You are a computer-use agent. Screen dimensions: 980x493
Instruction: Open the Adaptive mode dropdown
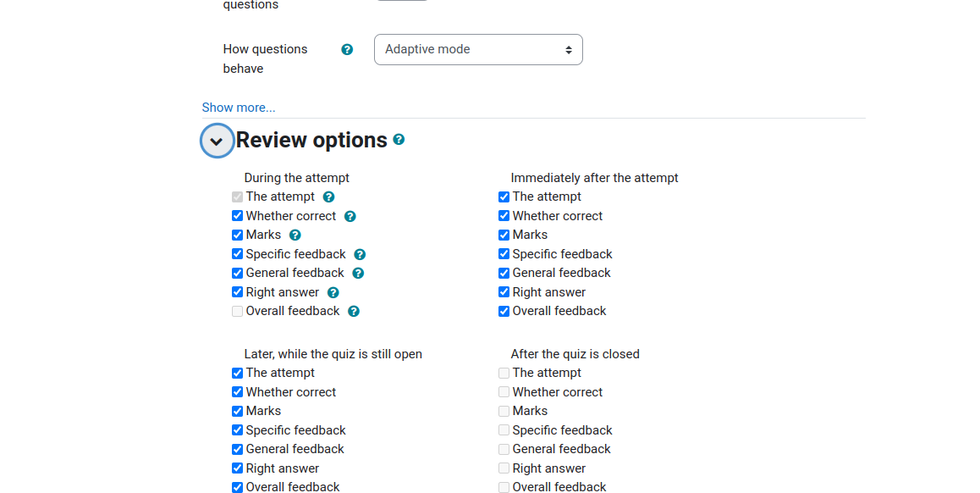coord(478,49)
